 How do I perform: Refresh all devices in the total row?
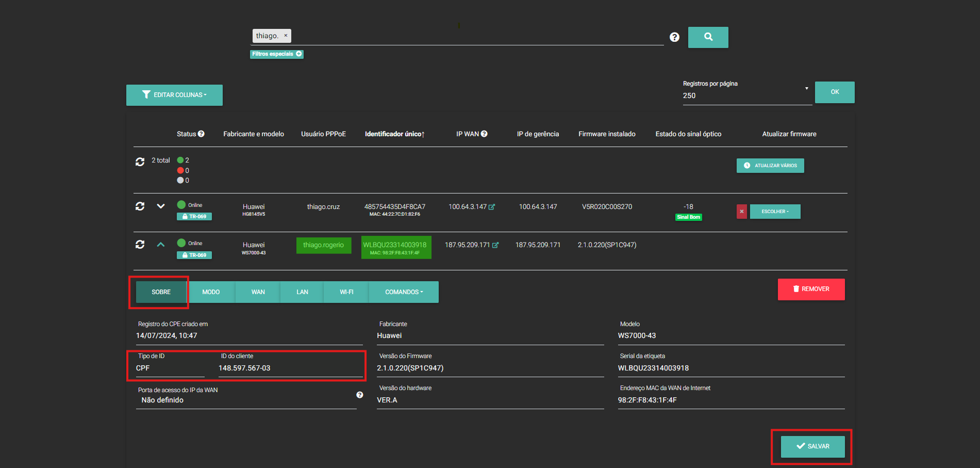pyautogui.click(x=140, y=162)
